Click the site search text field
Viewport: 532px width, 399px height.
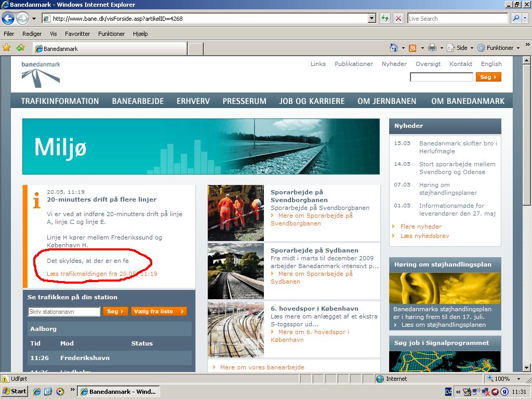coord(442,77)
